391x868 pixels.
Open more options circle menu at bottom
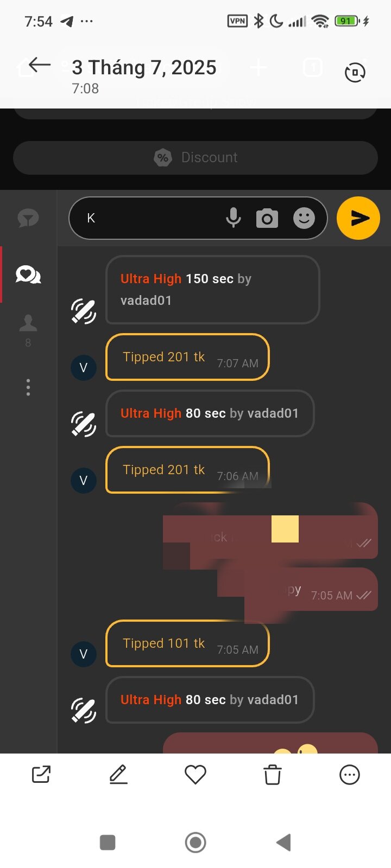point(350,775)
